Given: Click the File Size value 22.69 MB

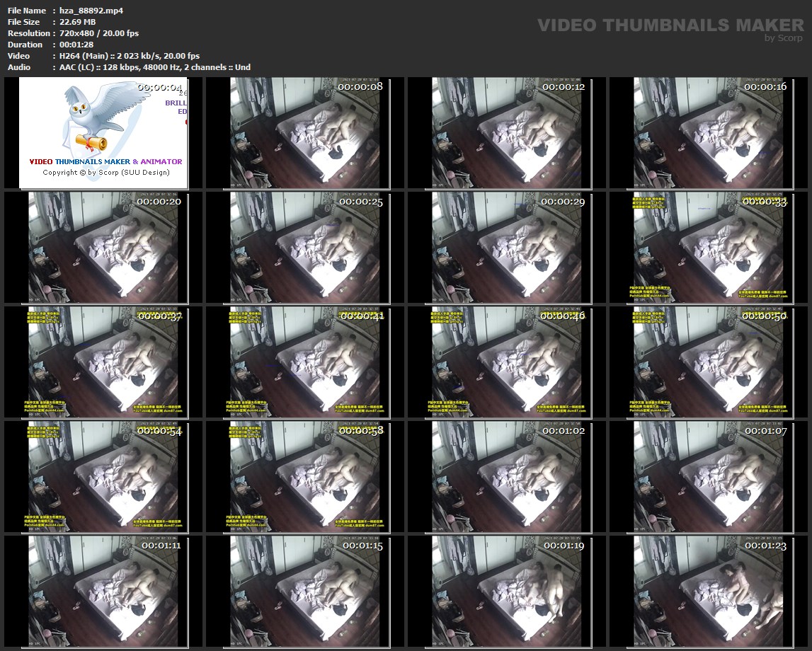Looking at the screenshot, I should click(x=74, y=22).
